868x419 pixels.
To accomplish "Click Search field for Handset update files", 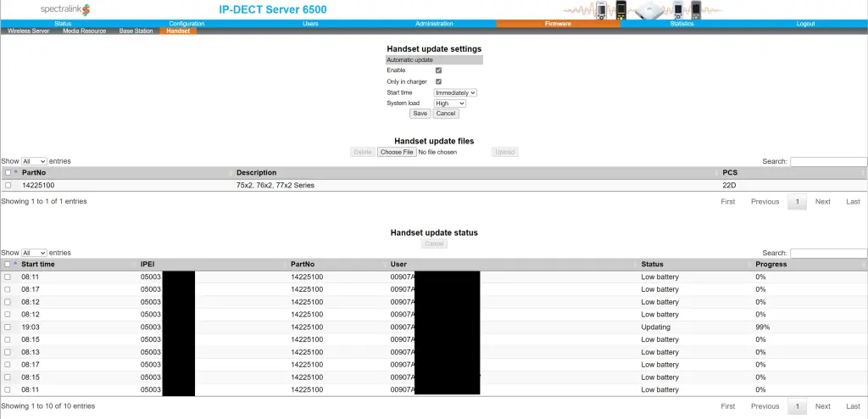I will [828, 162].
